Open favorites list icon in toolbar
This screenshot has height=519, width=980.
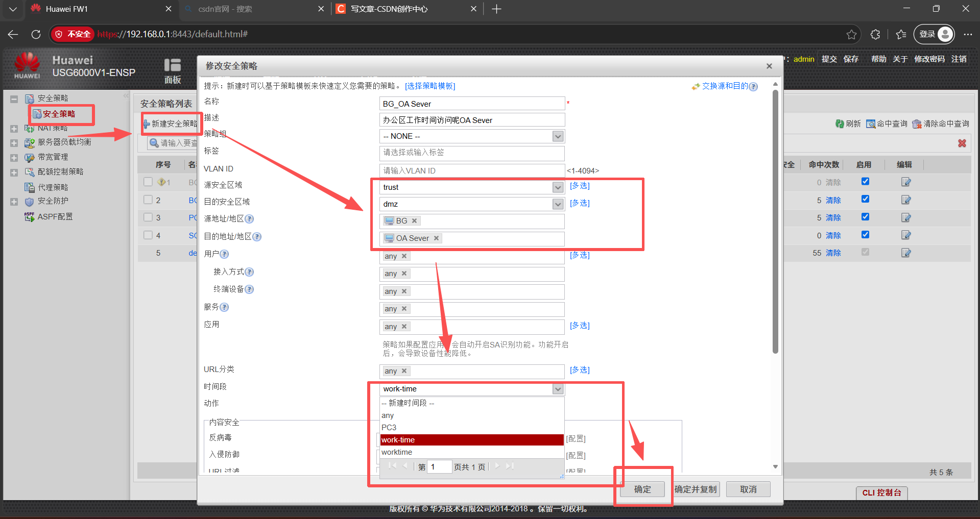(901, 34)
